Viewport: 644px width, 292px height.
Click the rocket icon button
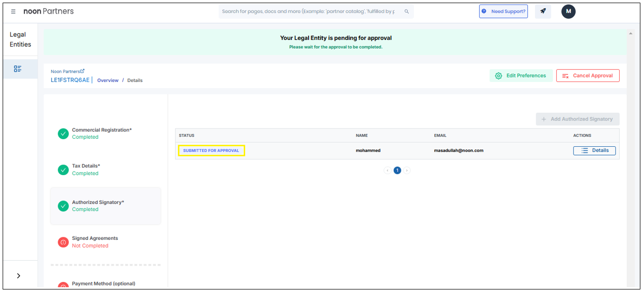[543, 11]
